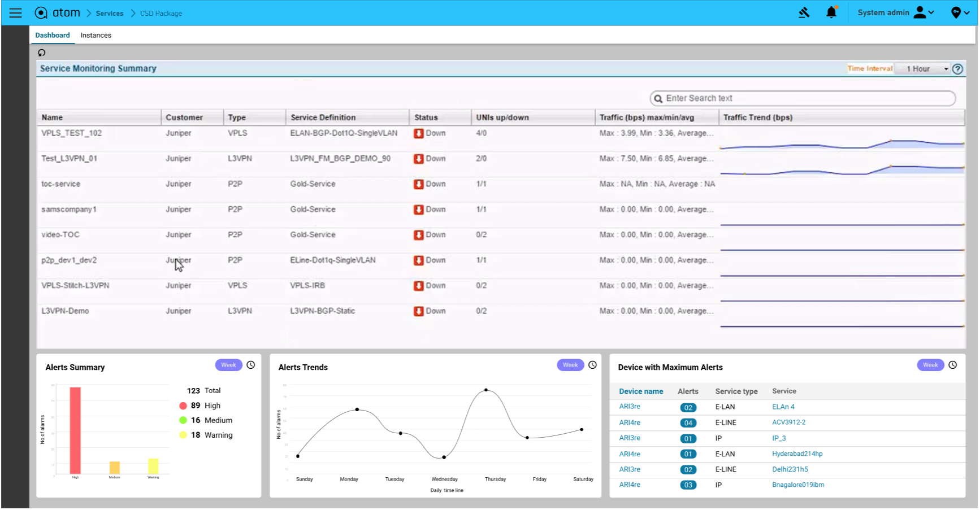Switch to the Dashboard tab

click(53, 35)
